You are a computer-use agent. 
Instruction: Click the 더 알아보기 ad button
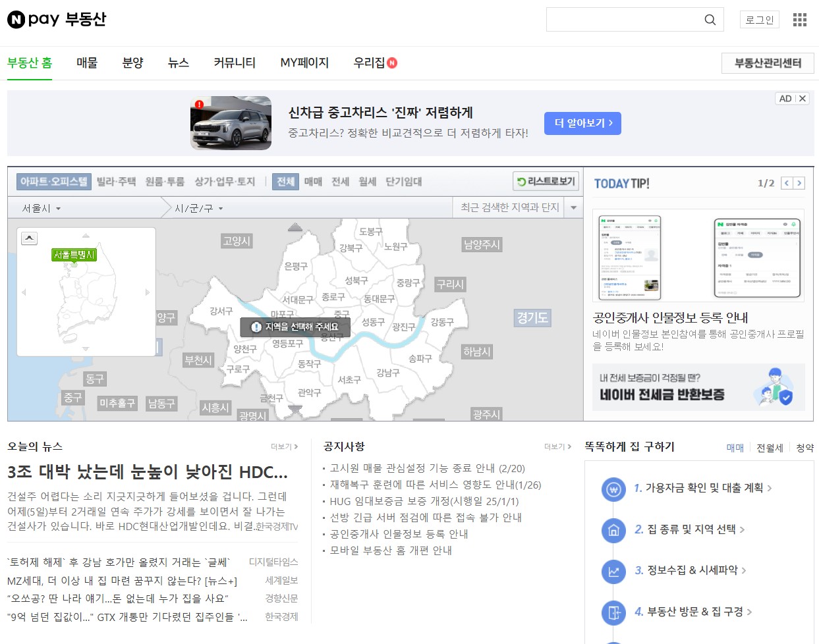(582, 123)
